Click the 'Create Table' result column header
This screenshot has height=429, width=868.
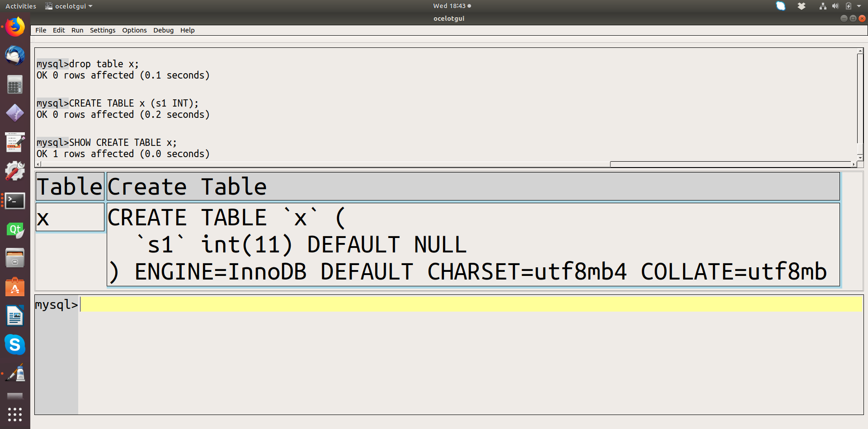(473, 186)
